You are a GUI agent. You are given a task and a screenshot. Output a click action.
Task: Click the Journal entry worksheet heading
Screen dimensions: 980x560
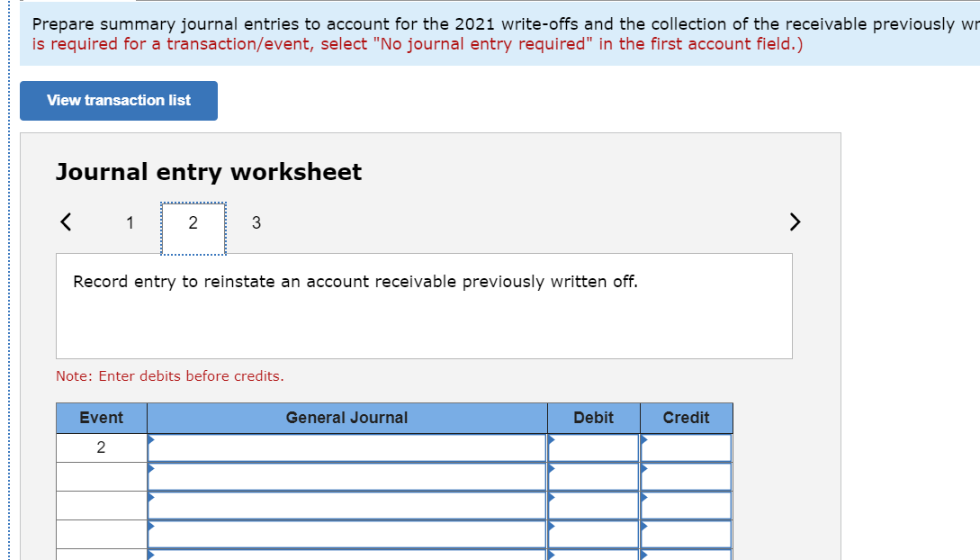(209, 171)
